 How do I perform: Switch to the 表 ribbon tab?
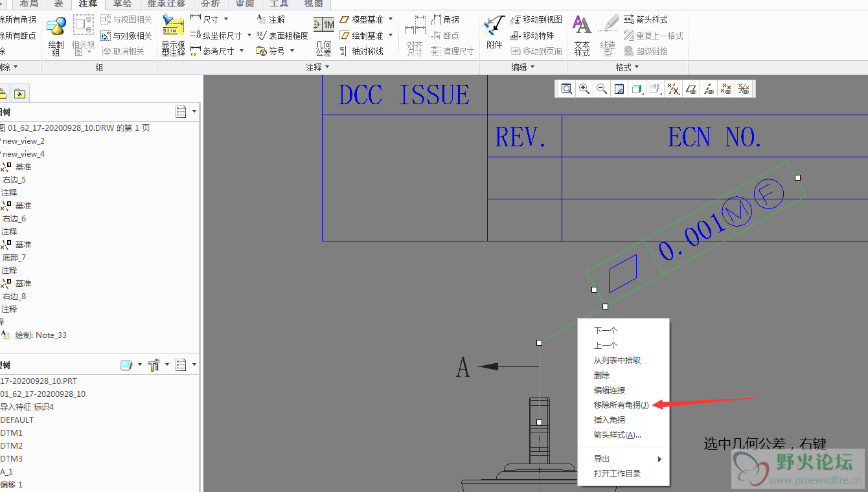(59, 4)
